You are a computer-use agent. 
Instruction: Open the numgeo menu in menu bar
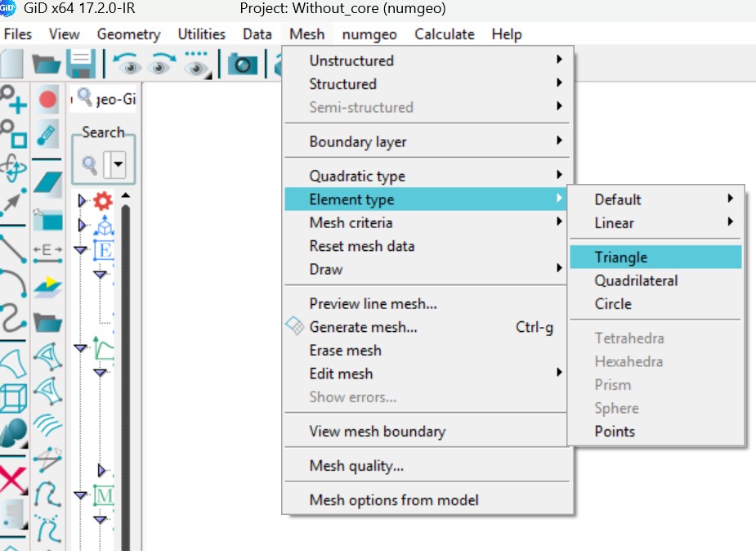[369, 34]
